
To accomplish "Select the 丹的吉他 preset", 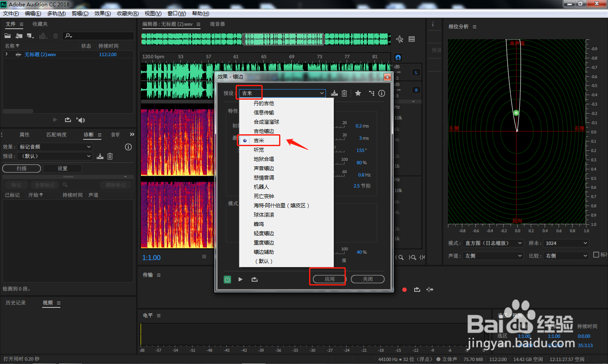I will pos(286,103).
